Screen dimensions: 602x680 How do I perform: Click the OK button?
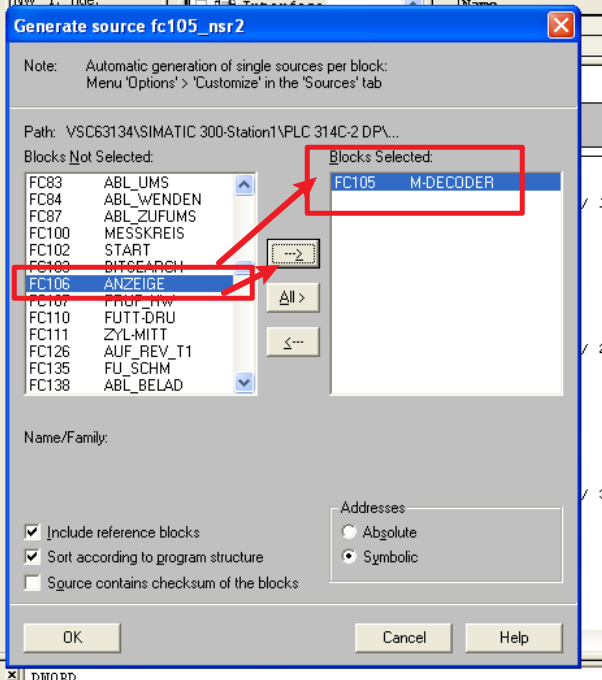click(72, 637)
